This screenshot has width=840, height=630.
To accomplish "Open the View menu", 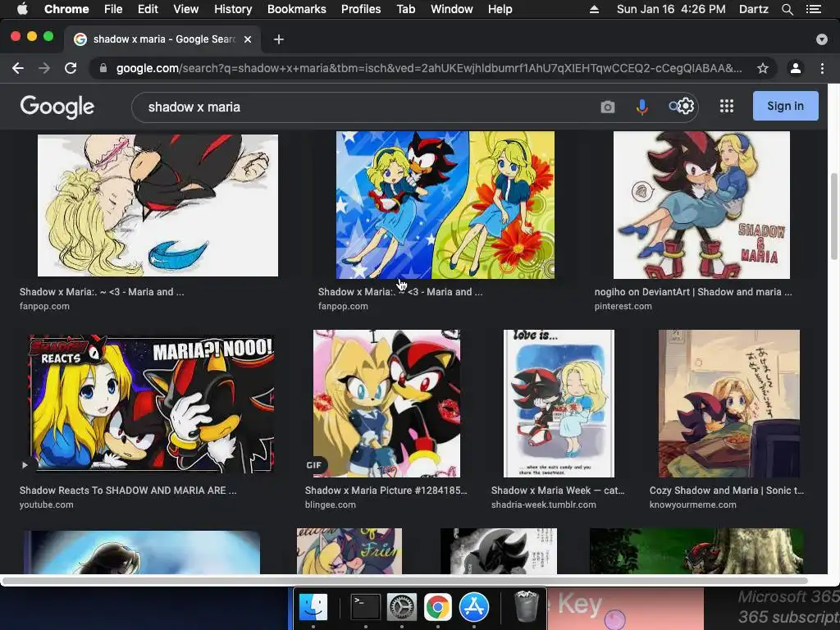I will pos(186,9).
